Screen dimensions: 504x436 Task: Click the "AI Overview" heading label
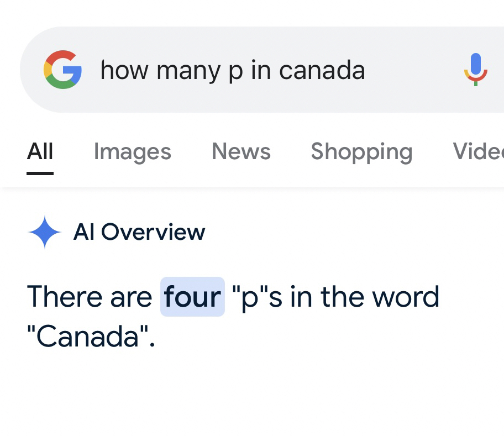[139, 232]
